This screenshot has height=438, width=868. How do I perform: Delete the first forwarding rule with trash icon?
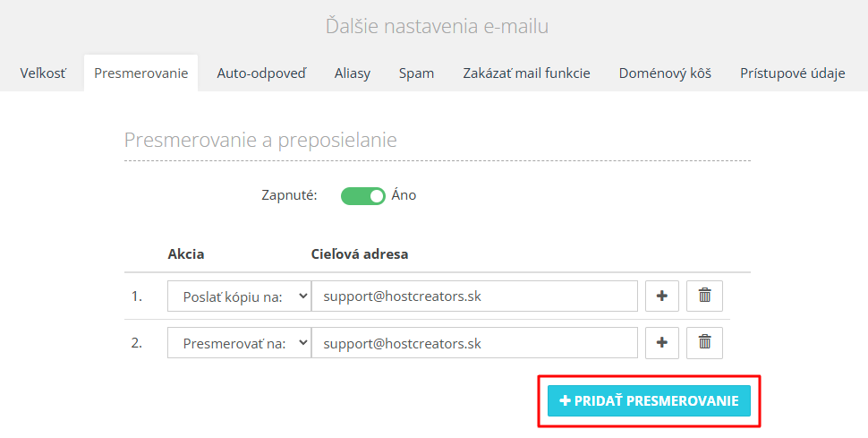705,296
